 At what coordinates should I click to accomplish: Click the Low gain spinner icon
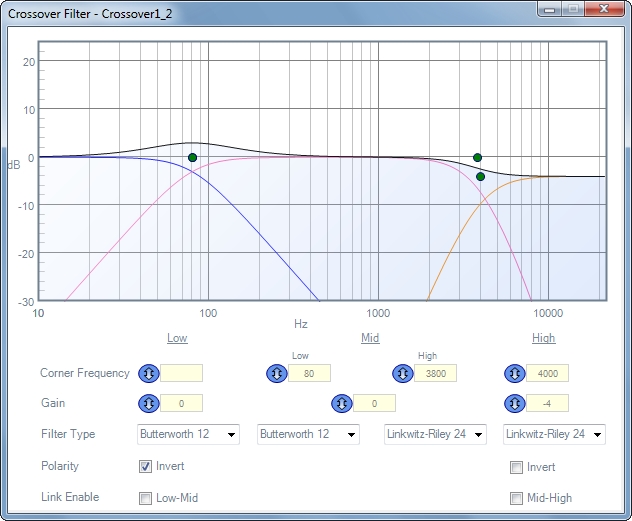[x=148, y=403]
